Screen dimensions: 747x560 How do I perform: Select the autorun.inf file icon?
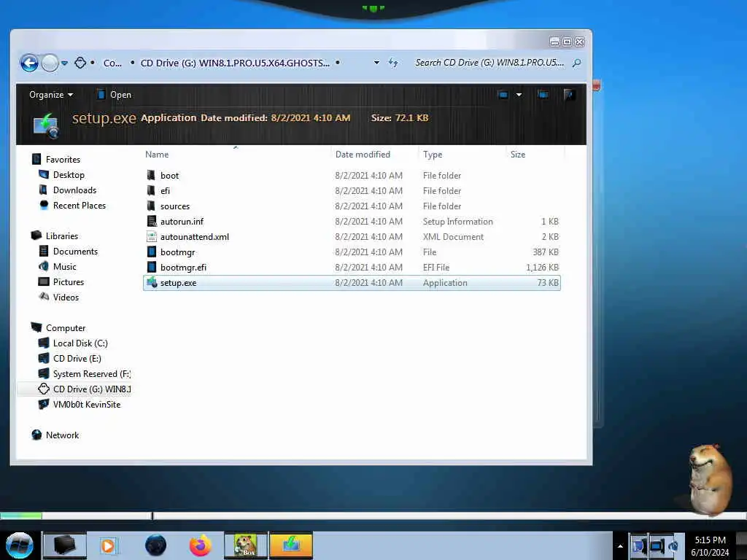[152, 221]
